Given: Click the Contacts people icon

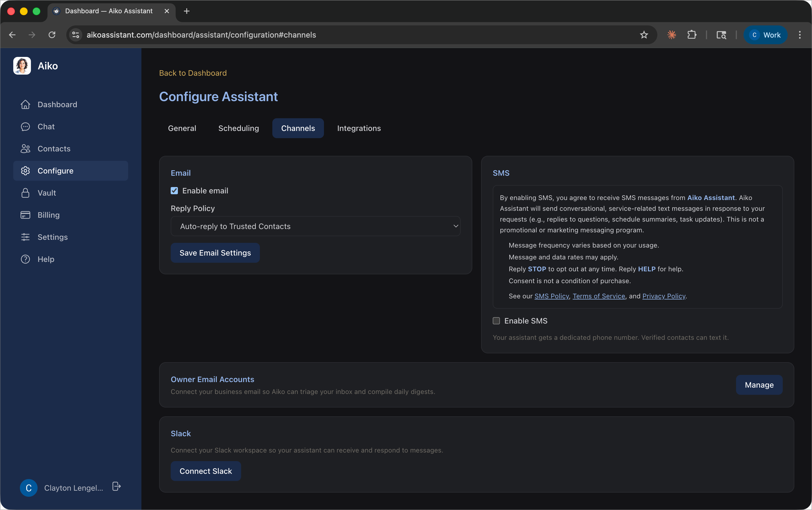Looking at the screenshot, I should point(25,149).
